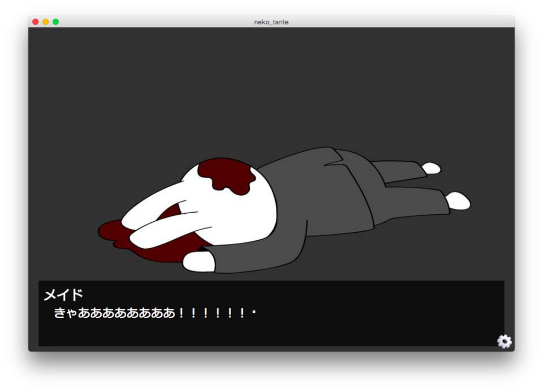Viewport: 543px width, 392px height.
Task: Click the メイド speaker name
Action: (64, 295)
